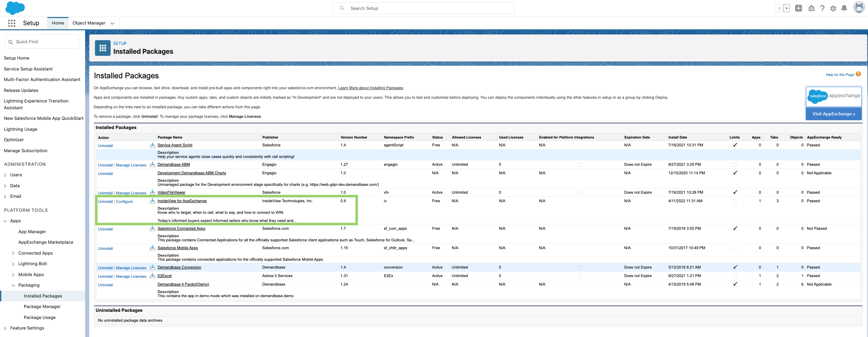Screen dimensions: 868x337
Task: Collapse the Apps section
Action: (5, 221)
